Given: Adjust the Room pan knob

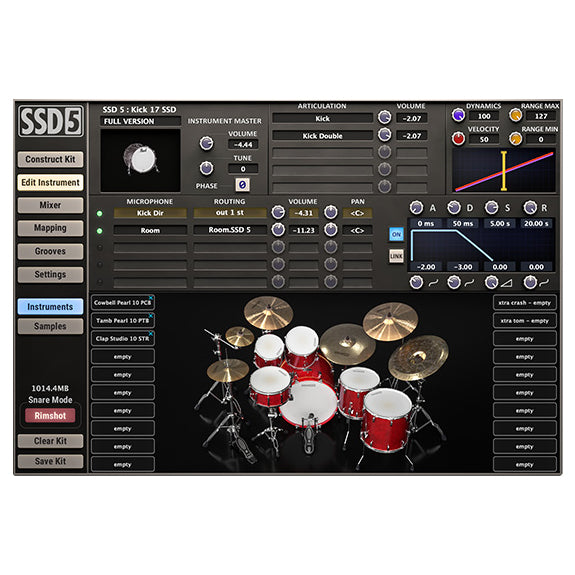Looking at the screenshot, I should [x=330, y=230].
